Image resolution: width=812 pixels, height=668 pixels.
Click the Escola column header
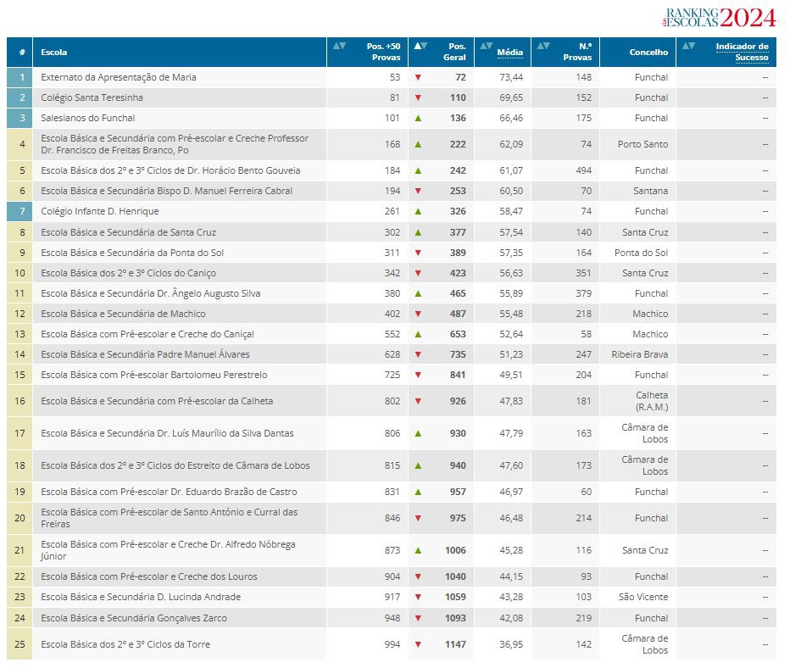coord(54,53)
